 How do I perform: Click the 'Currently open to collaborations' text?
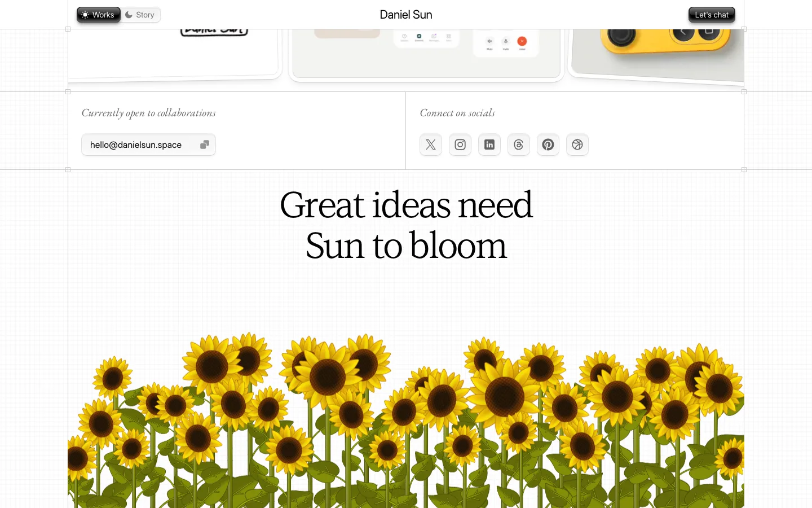coord(149,113)
